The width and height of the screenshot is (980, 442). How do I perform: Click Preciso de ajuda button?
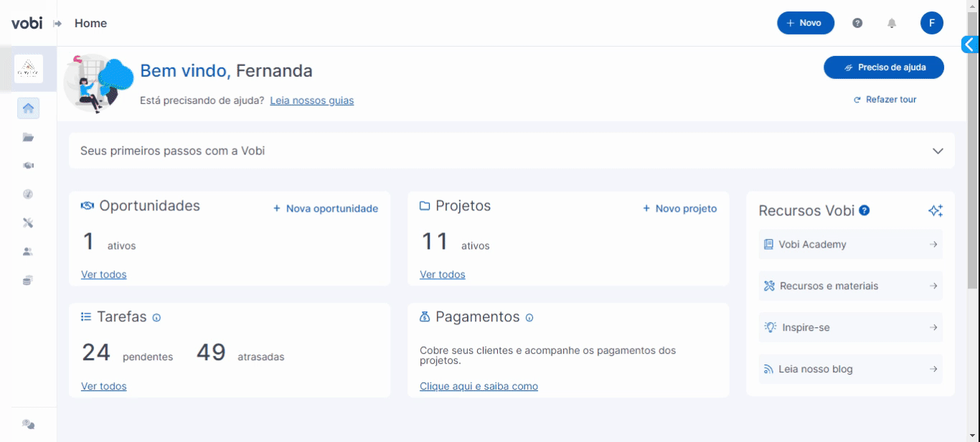[884, 67]
